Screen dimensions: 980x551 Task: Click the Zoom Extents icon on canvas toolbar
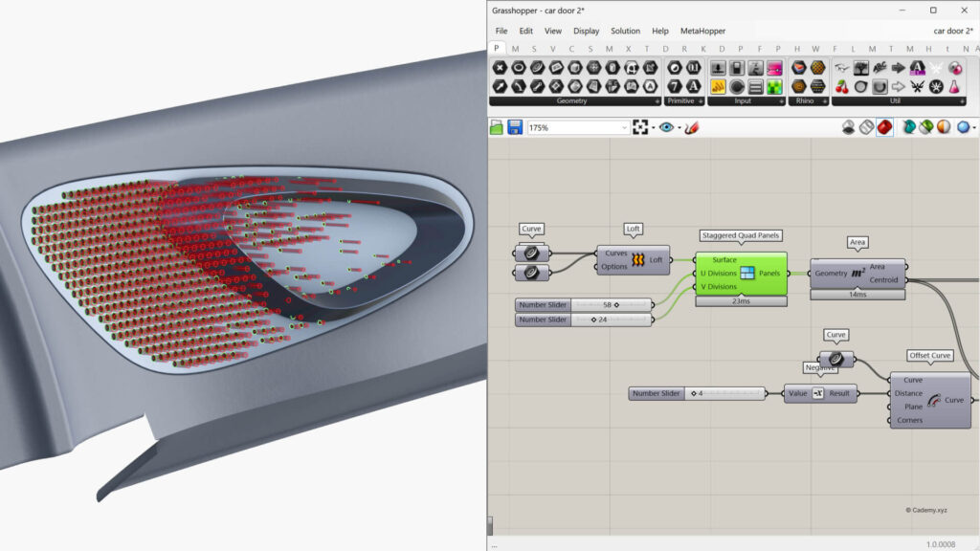[x=640, y=127]
